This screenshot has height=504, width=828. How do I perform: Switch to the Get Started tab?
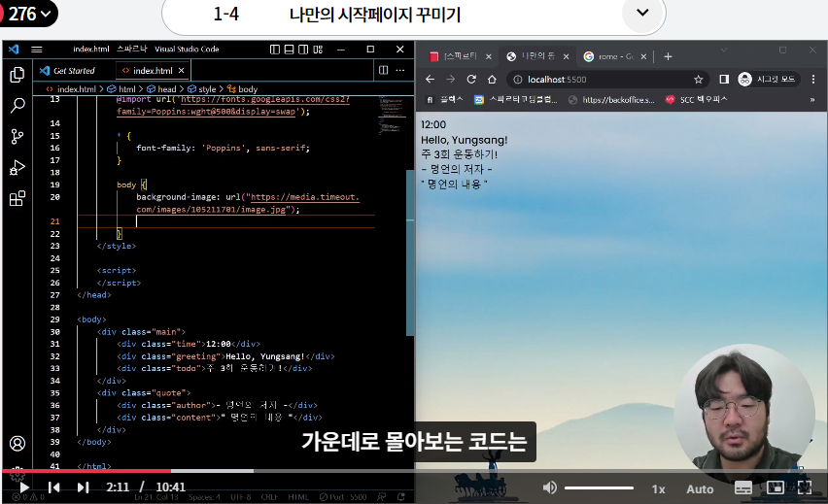(68, 71)
